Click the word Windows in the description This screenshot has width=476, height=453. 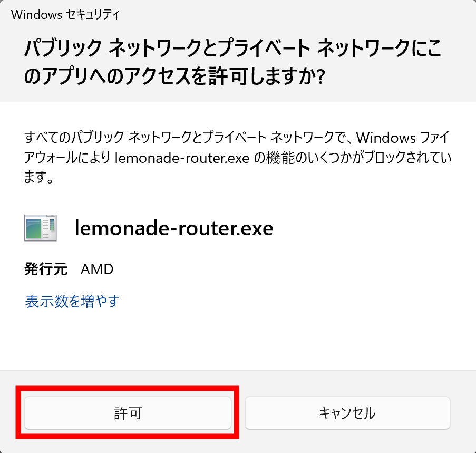(x=386, y=138)
